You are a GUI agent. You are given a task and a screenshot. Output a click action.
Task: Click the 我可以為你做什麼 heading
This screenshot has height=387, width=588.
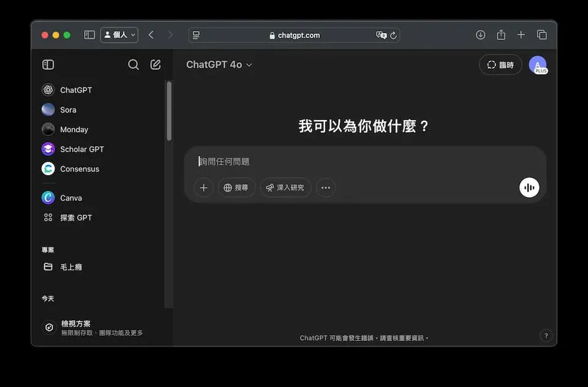coord(363,126)
